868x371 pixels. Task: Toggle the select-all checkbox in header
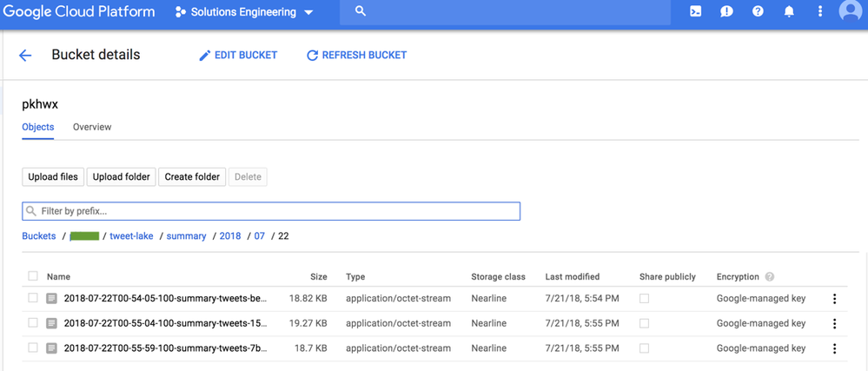33,276
